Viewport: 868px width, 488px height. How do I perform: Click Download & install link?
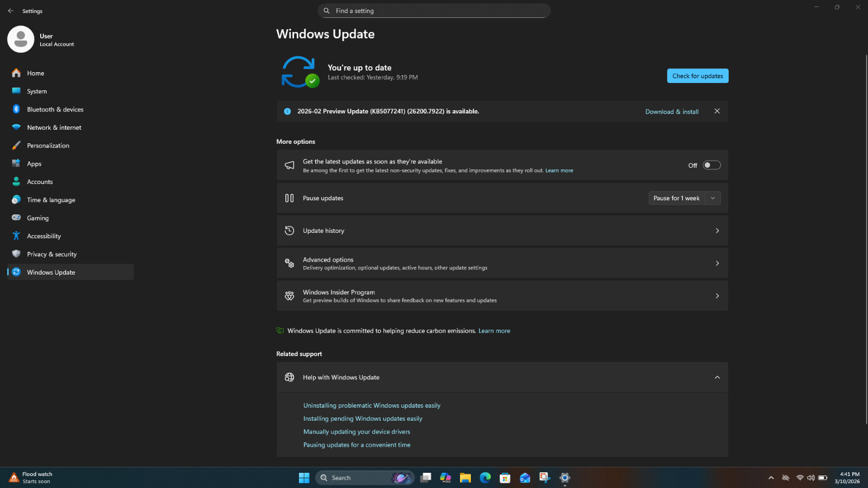(672, 112)
